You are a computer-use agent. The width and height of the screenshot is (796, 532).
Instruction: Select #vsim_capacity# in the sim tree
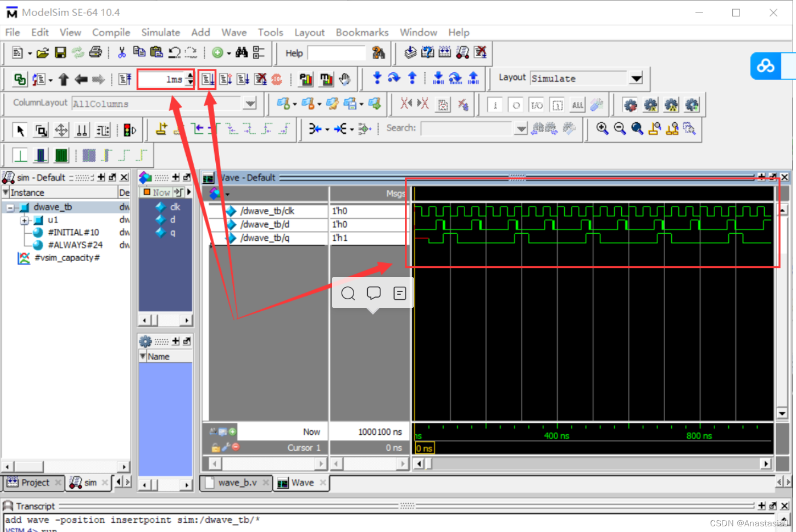point(67,258)
